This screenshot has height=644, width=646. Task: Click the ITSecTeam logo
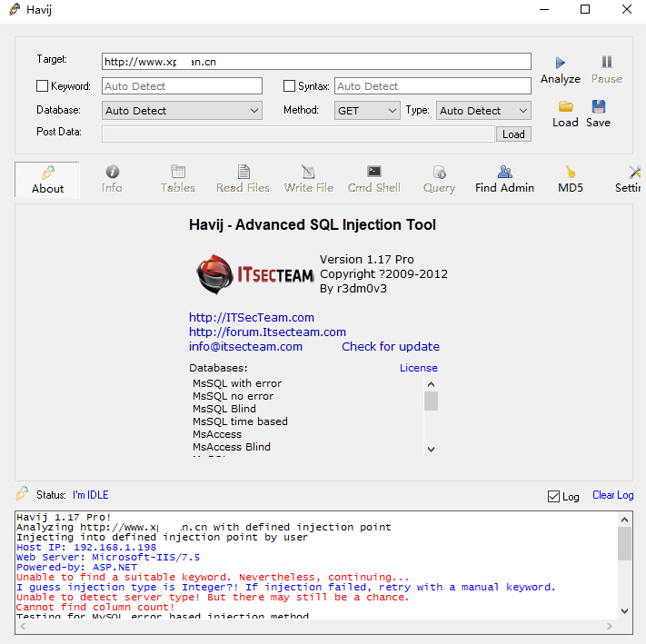tap(255, 274)
